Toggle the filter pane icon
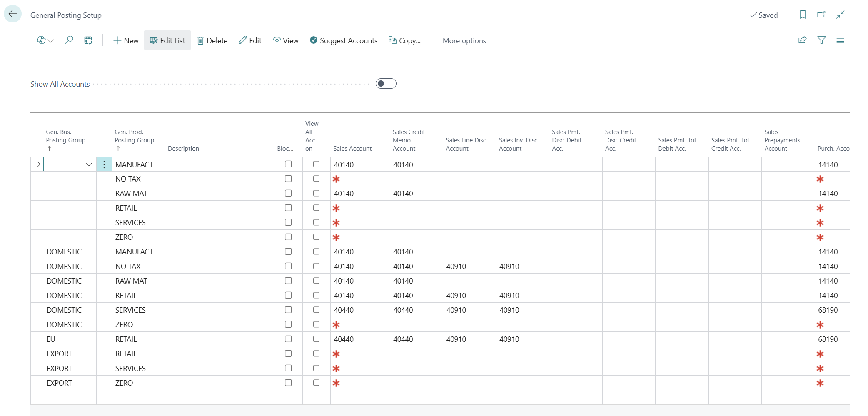 821,40
